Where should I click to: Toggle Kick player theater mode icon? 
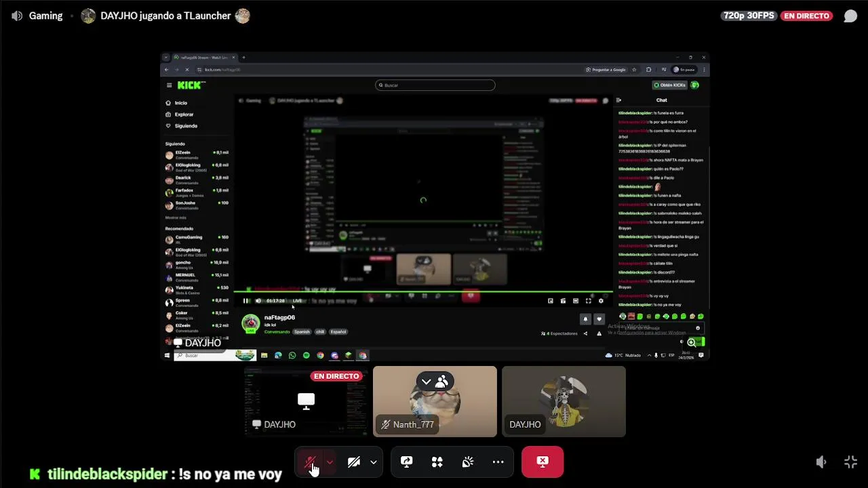tap(576, 301)
